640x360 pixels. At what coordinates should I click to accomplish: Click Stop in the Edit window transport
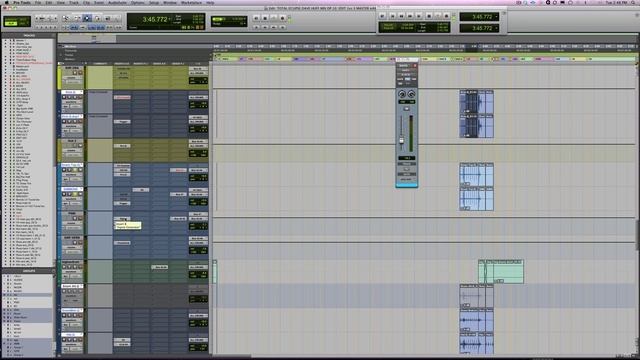tap(265, 18)
